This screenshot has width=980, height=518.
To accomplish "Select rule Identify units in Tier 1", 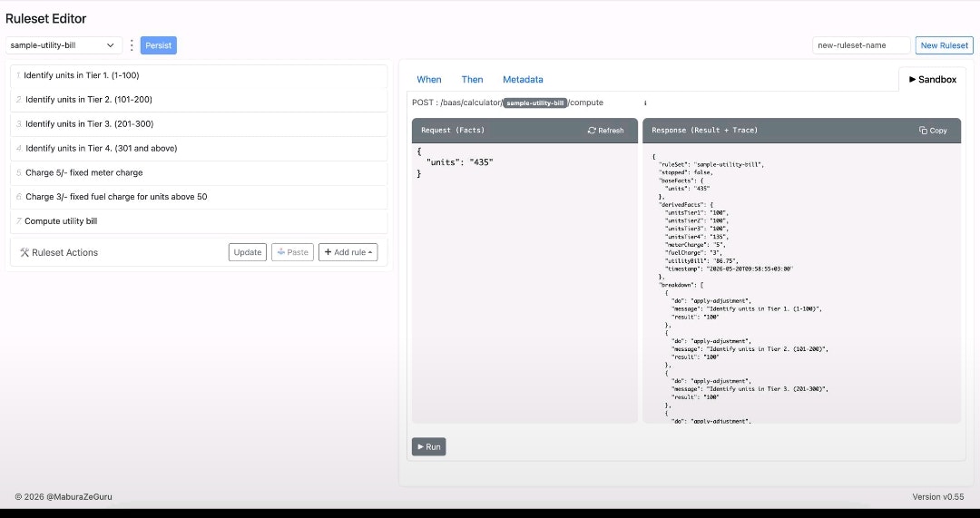I will pos(199,75).
